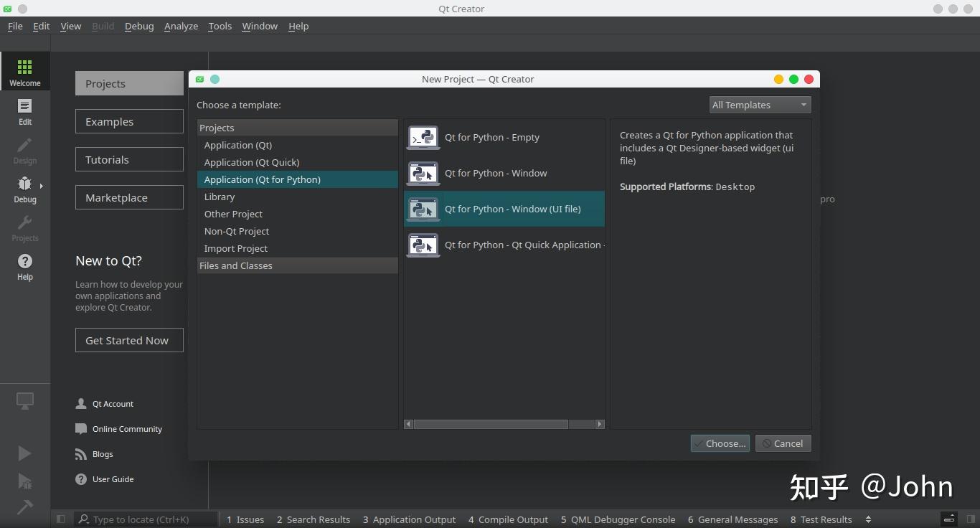Open the Analyze menu
This screenshot has height=528, width=980.
[181, 26]
